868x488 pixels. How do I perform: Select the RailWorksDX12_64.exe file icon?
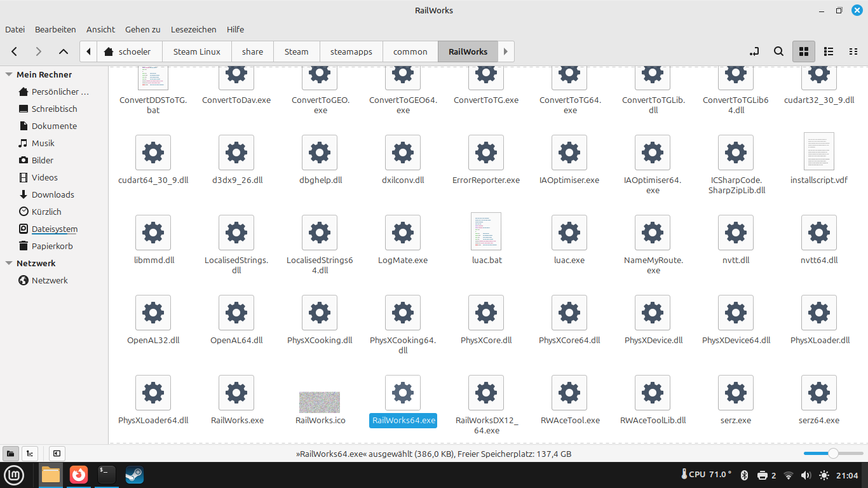tap(486, 393)
